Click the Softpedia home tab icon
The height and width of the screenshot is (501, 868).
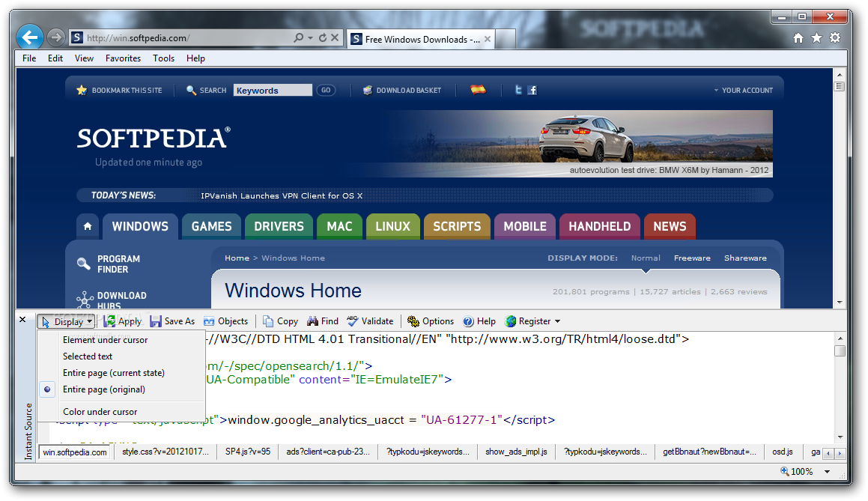click(88, 226)
